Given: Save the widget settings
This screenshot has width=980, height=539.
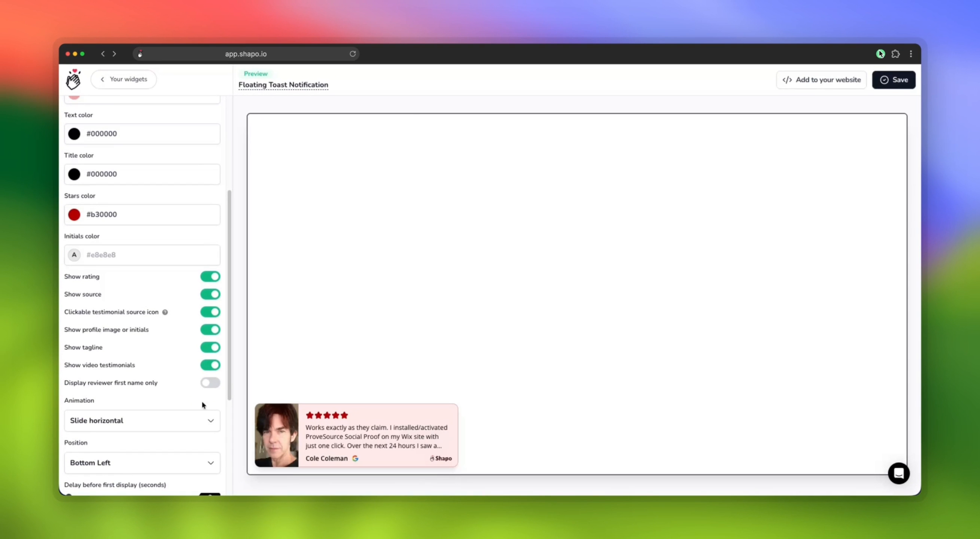Looking at the screenshot, I should coord(894,79).
